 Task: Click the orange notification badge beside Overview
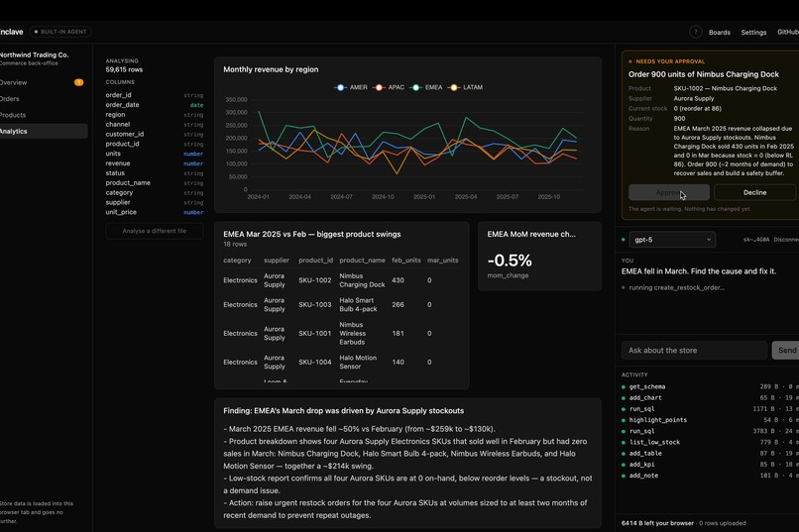point(78,82)
